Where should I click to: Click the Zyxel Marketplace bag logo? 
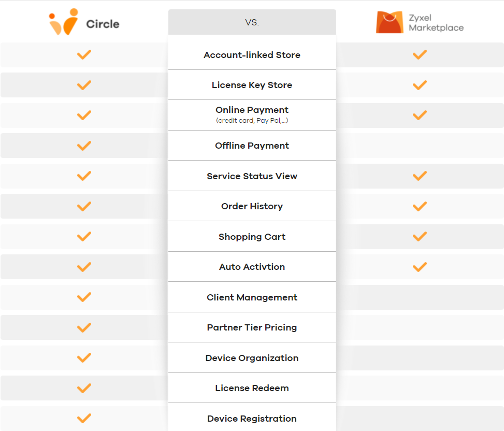click(389, 22)
